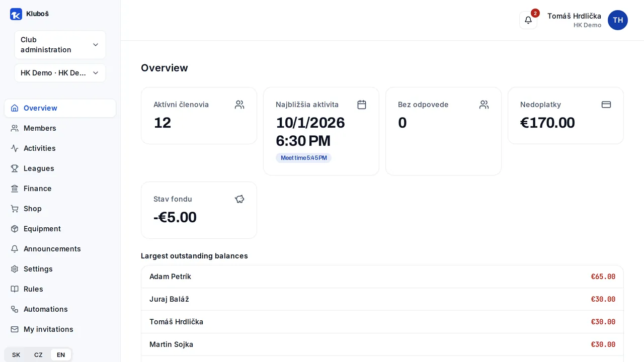Click the €170.00 Nedoplatky value
The width and height of the screenshot is (644, 362).
[x=547, y=123]
